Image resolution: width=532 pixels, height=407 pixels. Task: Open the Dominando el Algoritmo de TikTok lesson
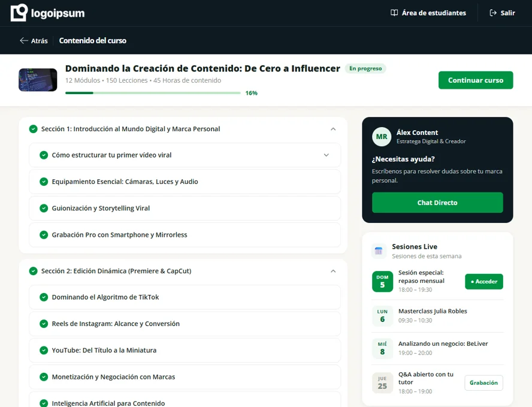click(x=185, y=297)
